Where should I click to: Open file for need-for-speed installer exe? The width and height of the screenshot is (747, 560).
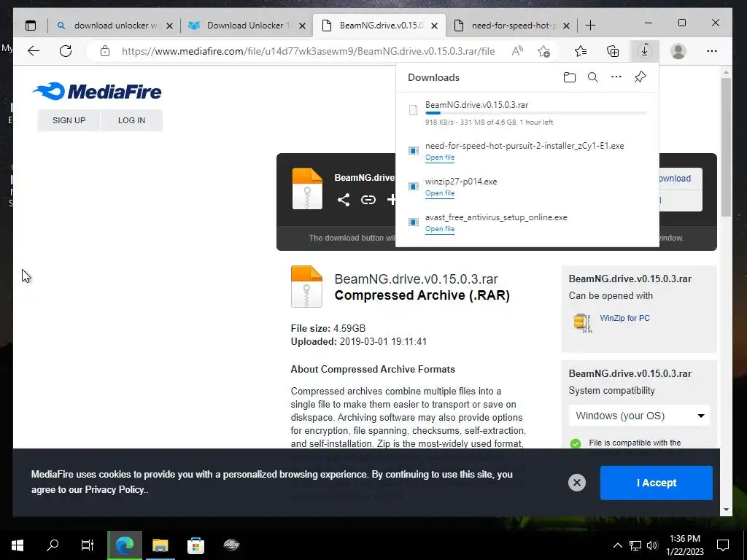pos(440,157)
